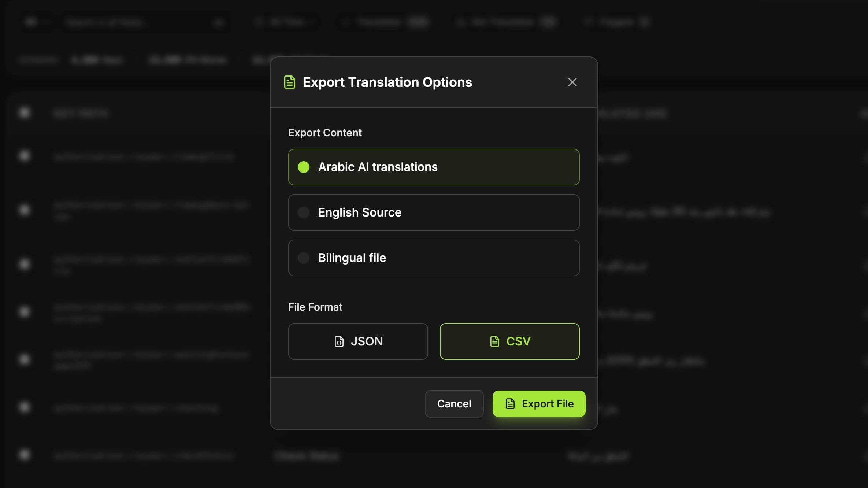
Task: Click the Arabic AI translations label text
Action: (378, 167)
